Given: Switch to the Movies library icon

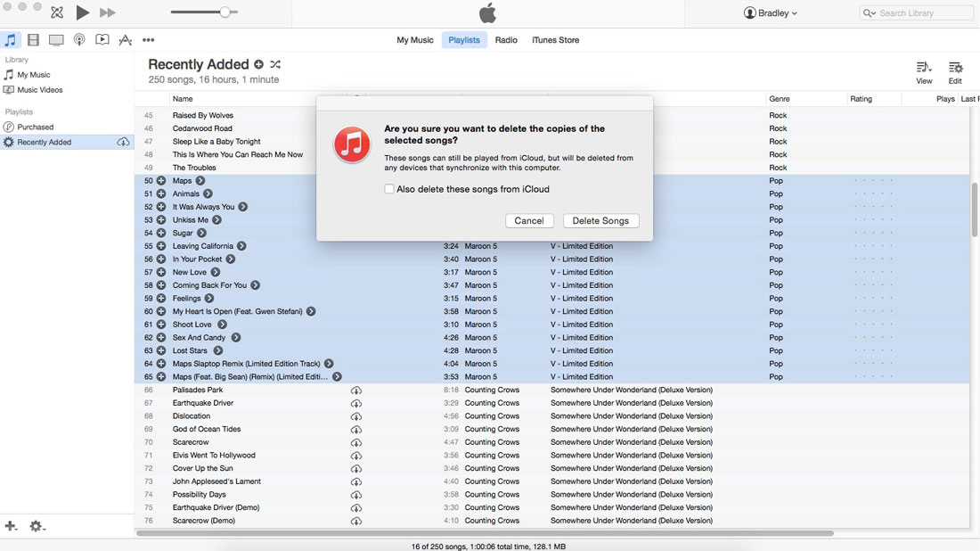Looking at the screenshot, I should [33, 40].
